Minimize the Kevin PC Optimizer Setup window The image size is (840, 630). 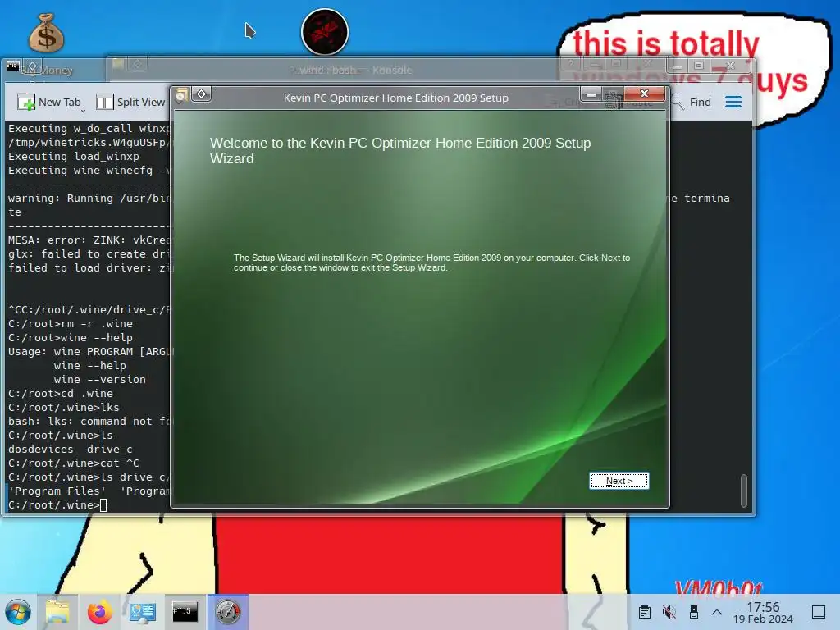[x=591, y=95]
